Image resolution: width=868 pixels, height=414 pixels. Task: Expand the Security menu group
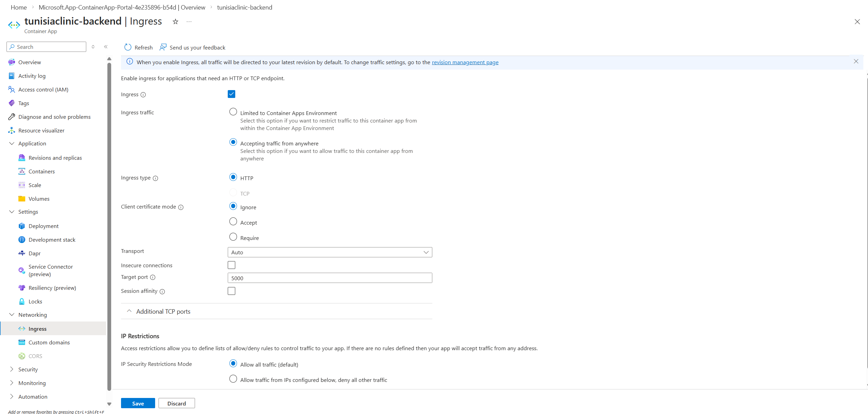[28, 369]
